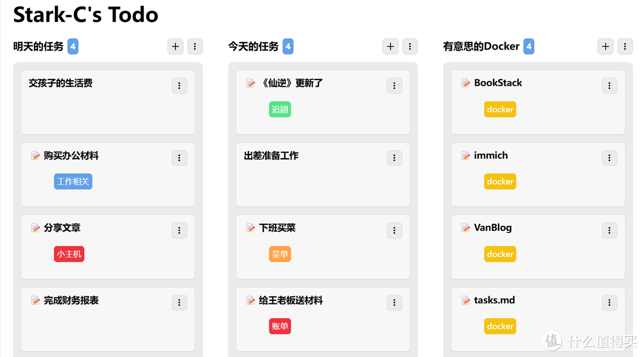Click the yellow docker tag under VanBlog
Viewport: 644px width, 357px height.
point(500,254)
